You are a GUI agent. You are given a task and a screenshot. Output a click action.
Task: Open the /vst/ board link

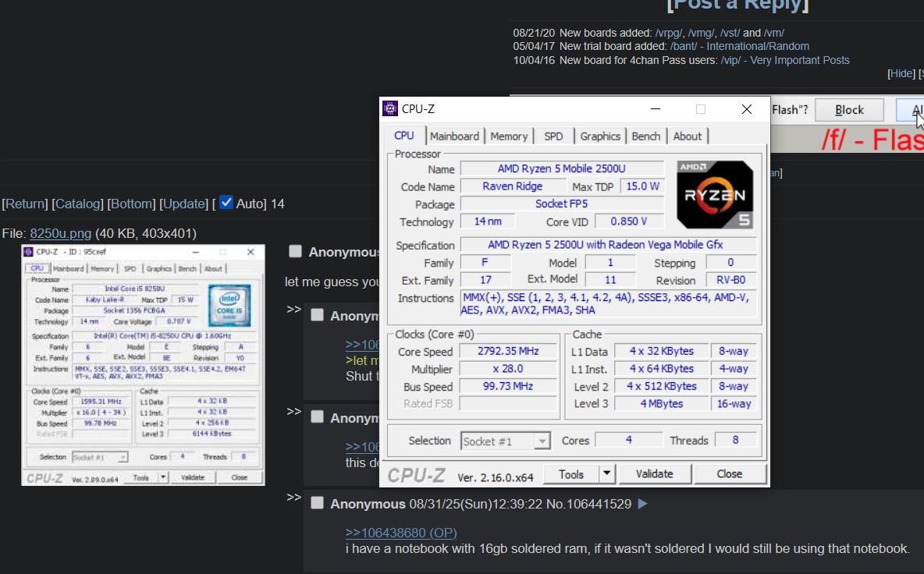730,33
